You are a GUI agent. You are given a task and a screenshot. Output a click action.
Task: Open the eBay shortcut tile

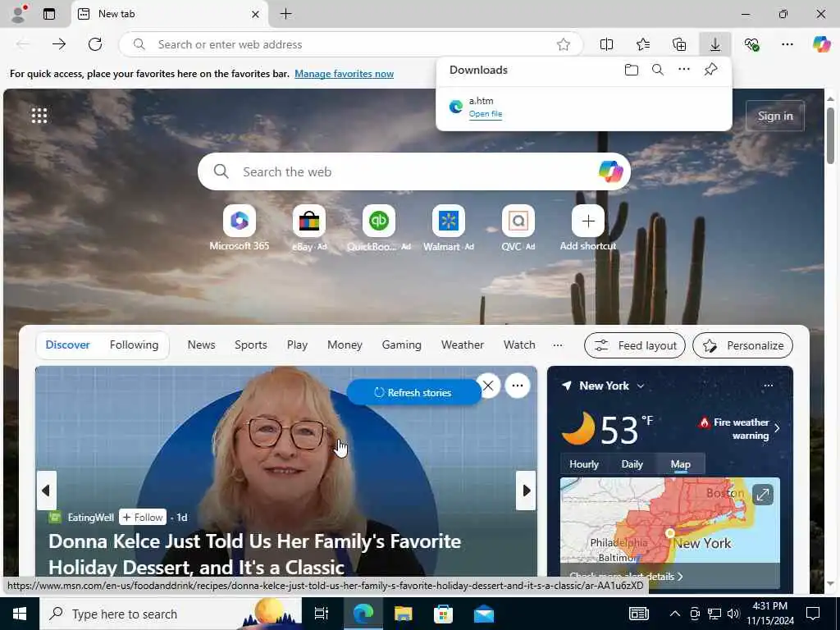tap(309, 228)
